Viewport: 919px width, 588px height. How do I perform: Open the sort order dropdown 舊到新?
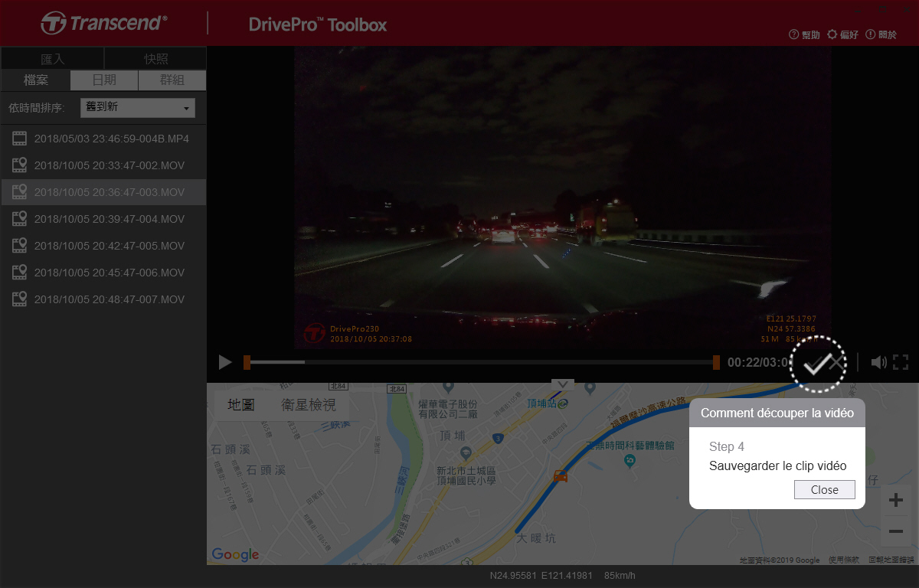point(138,108)
